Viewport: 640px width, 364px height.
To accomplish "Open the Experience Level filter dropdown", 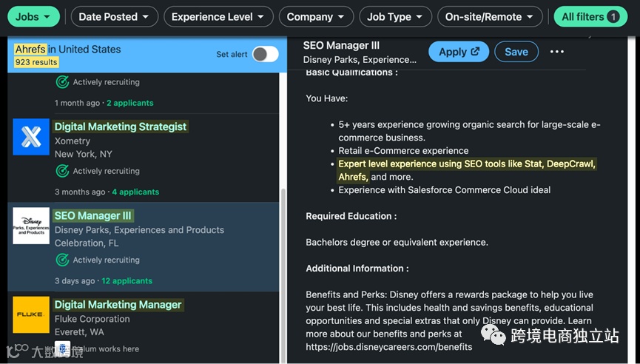I will pyautogui.click(x=218, y=16).
